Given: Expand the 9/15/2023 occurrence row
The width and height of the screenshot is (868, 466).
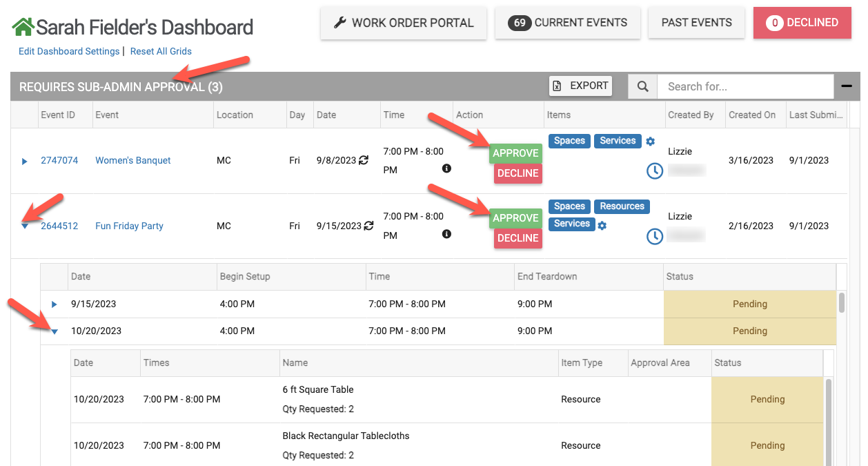Looking at the screenshot, I should [x=55, y=304].
